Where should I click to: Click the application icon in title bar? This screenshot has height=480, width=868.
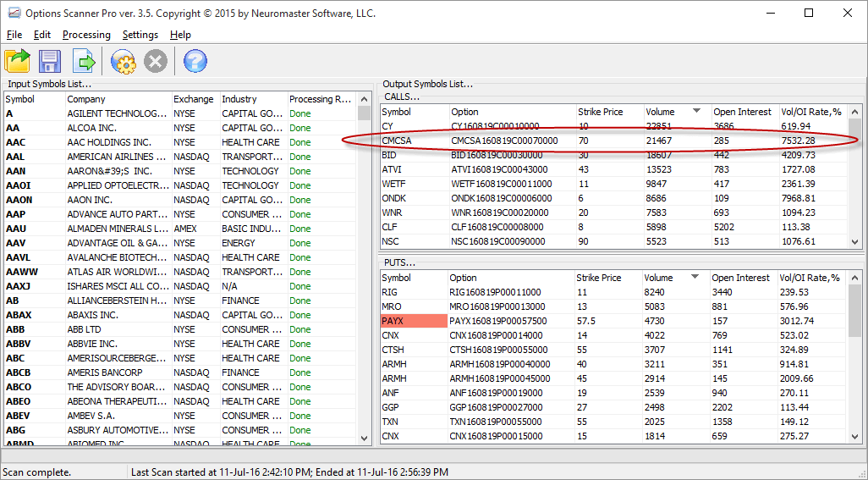pos(14,14)
